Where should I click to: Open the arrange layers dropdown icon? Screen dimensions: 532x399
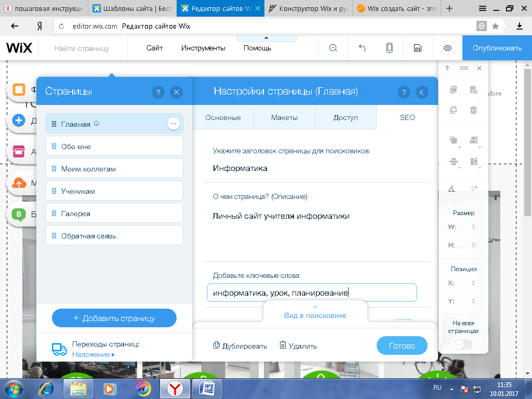point(454,140)
